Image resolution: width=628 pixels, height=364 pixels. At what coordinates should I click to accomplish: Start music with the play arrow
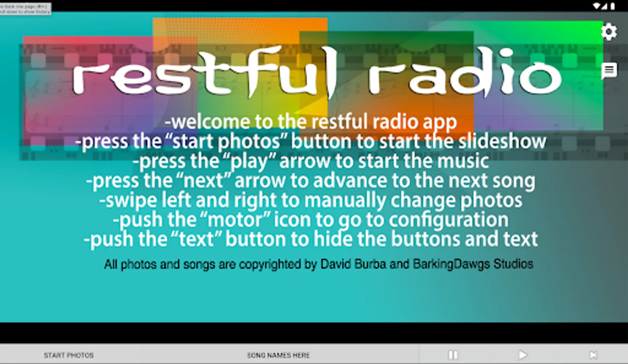click(523, 355)
